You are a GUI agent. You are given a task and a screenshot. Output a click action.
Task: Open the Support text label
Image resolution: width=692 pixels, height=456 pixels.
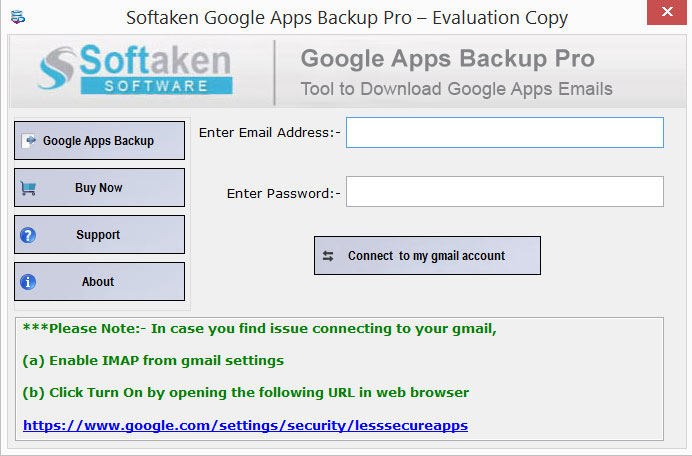point(98,235)
